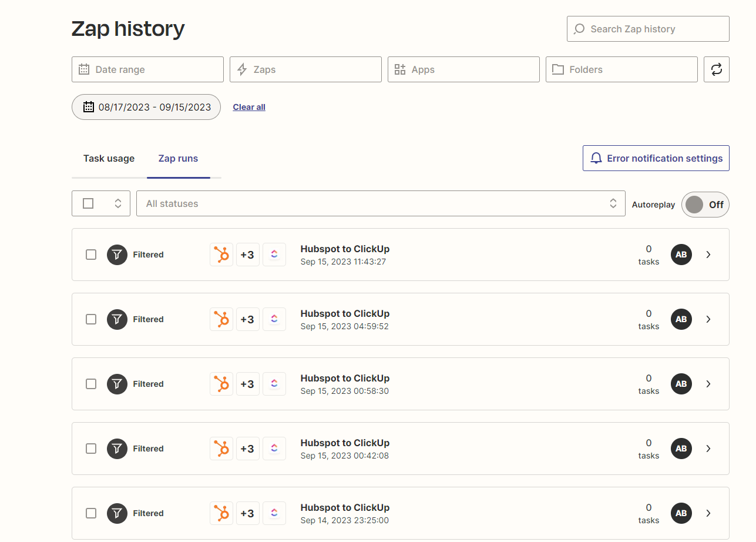The height and width of the screenshot is (542, 756).
Task: Click the bell icon in Error notification settings
Action: 596,158
